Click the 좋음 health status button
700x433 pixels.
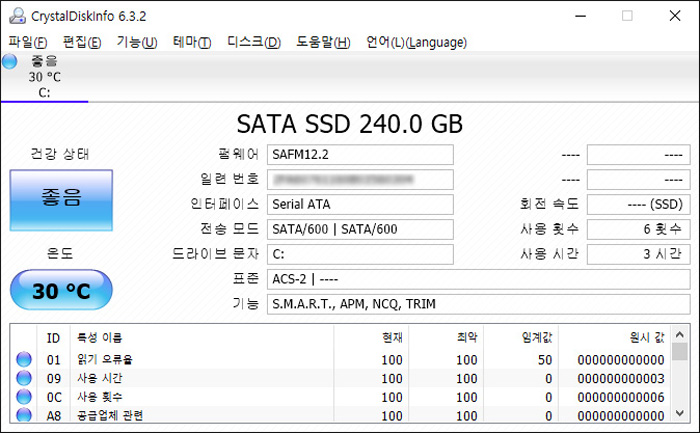tap(60, 199)
